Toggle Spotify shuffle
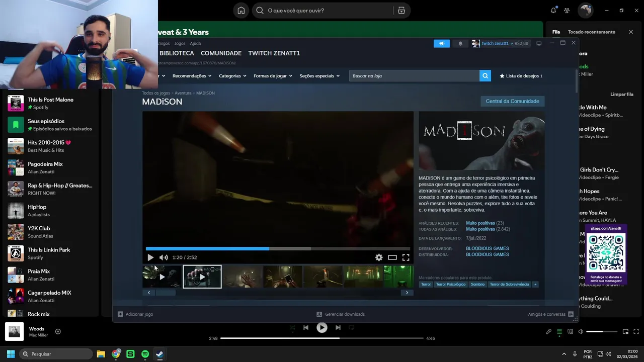 point(292,327)
